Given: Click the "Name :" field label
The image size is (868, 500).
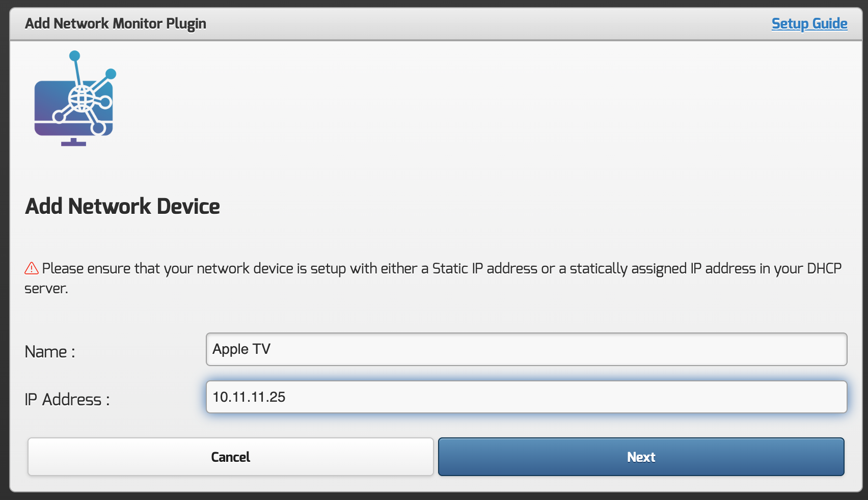Looking at the screenshot, I should (50, 352).
